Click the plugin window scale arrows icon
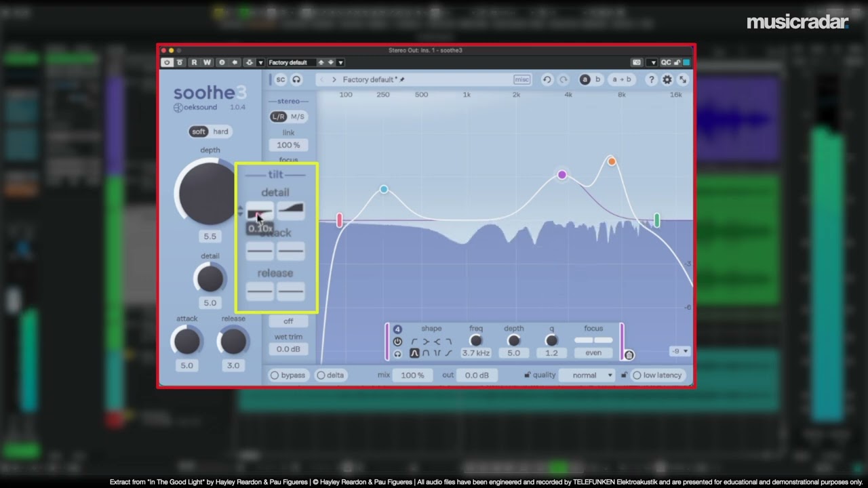The height and width of the screenshot is (488, 868). pos(683,79)
